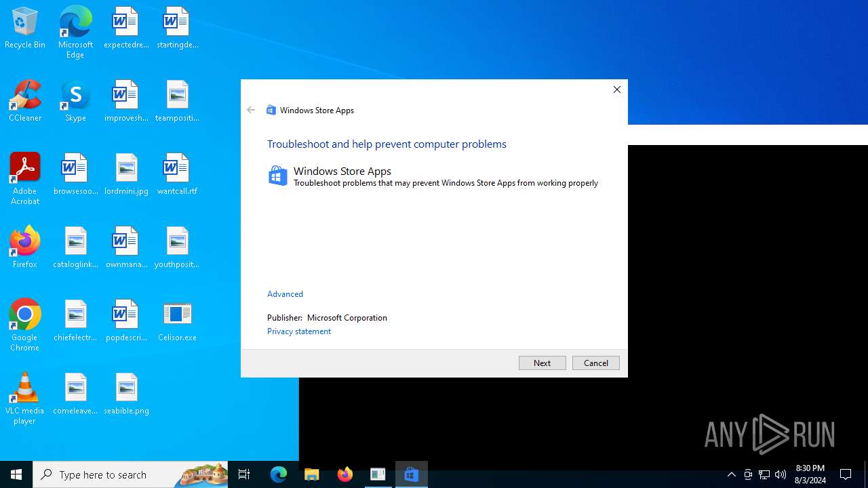Click the taskbar search box
The image size is (868, 488).
[130, 474]
